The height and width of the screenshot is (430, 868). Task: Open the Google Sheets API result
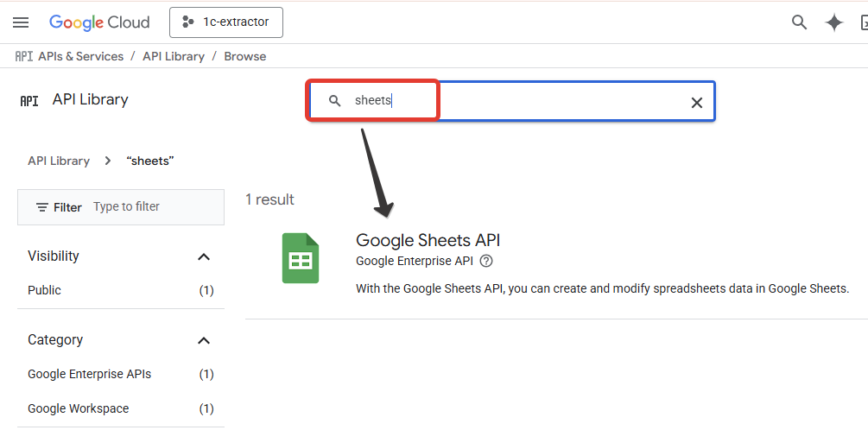(428, 241)
